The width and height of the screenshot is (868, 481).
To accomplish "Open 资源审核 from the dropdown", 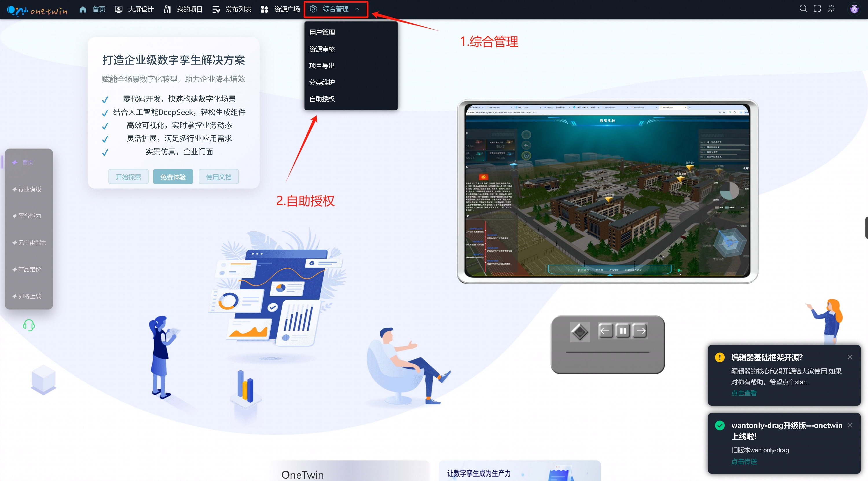I will (322, 49).
